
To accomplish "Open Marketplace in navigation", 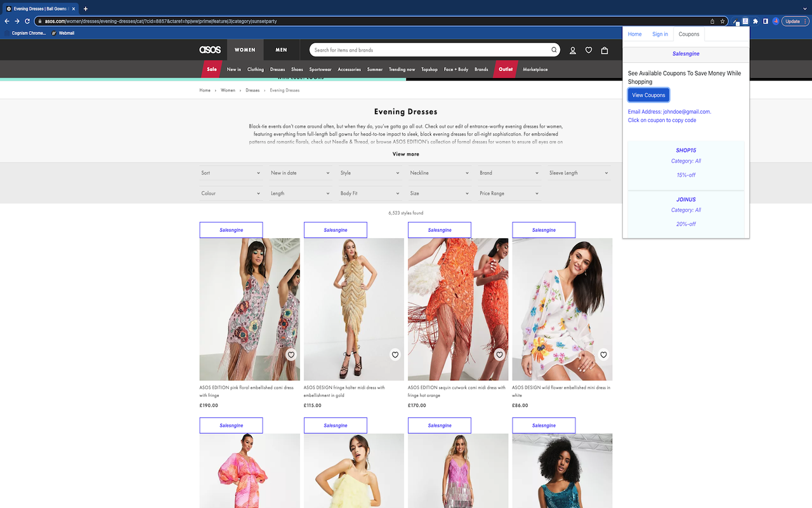I will tap(535, 69).
